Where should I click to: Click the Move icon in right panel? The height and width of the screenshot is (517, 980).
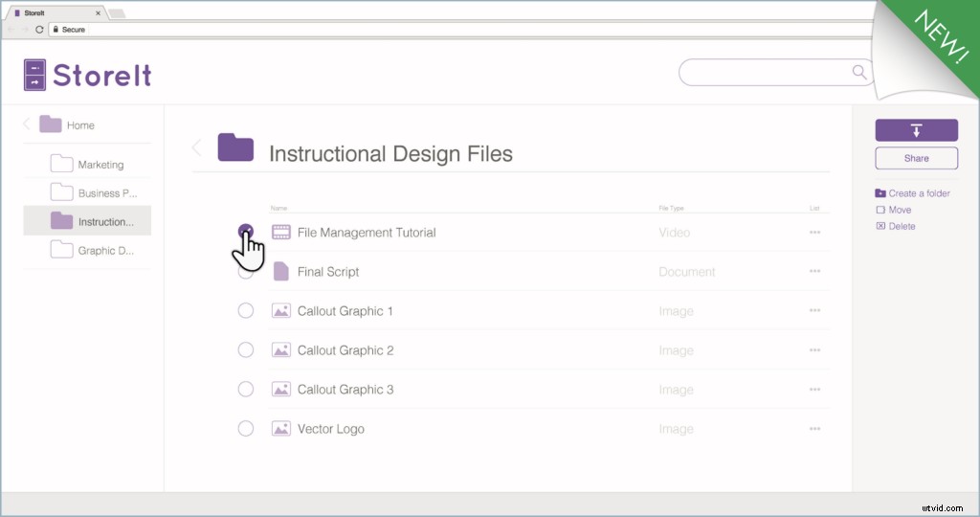pyautogui.click(x=880, y=210)
